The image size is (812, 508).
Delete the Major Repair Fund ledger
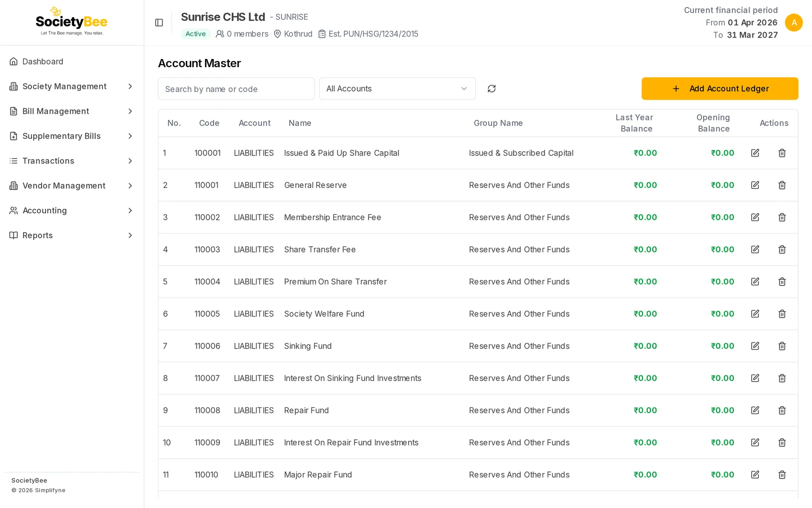pos(782,474)
